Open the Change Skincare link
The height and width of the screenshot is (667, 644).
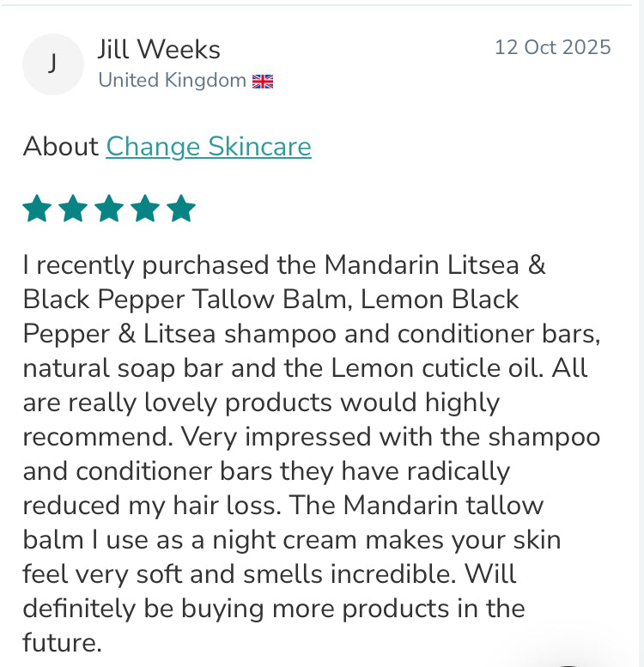point(209,147)
